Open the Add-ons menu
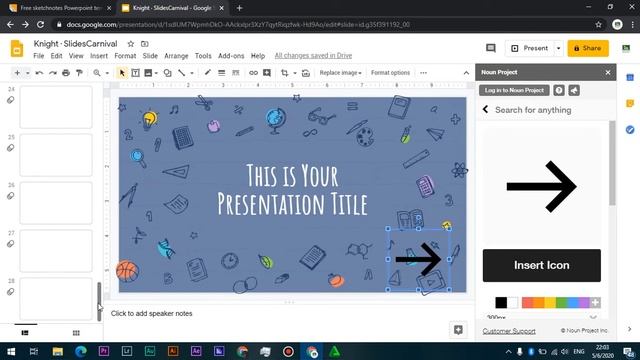Image resolution: width=640 pixels, height=360 pixels. pos(231,56)
